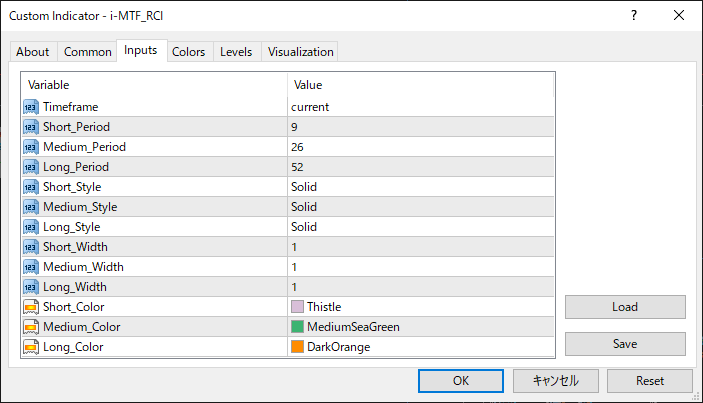Viewport: 703px width, 403px height.
Task: Click the Short_Color variable icon
Action: pos(31,307)
